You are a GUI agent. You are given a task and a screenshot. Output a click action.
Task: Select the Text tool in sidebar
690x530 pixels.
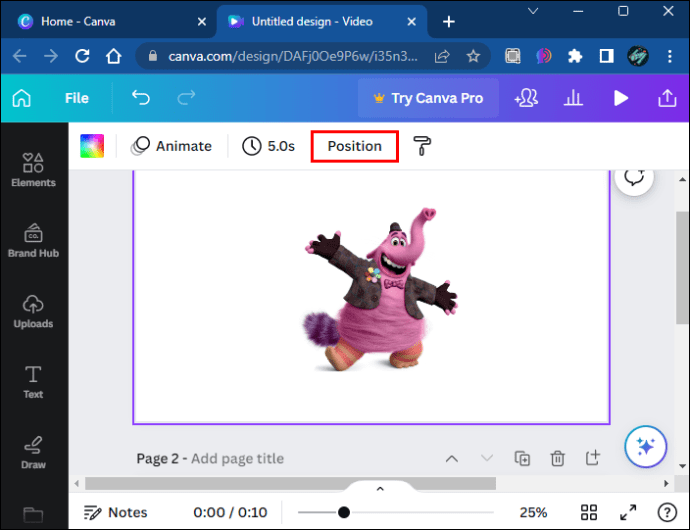[33, 382]
